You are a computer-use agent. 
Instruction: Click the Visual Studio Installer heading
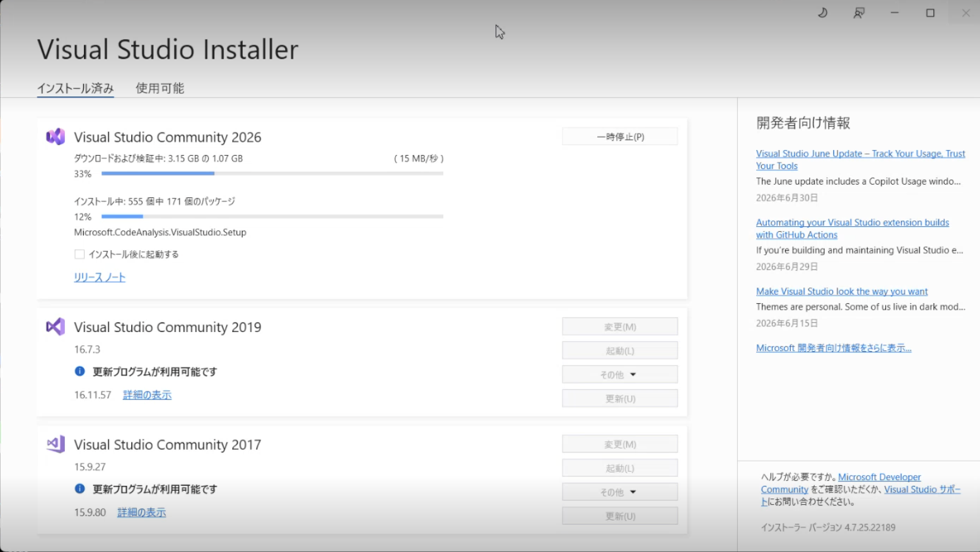(x=168, y=49)
